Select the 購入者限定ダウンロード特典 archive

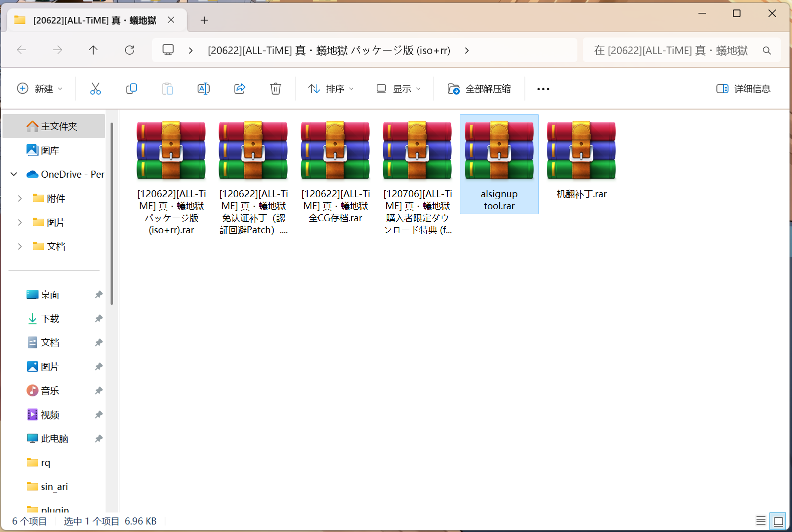(x=417, y=176)
